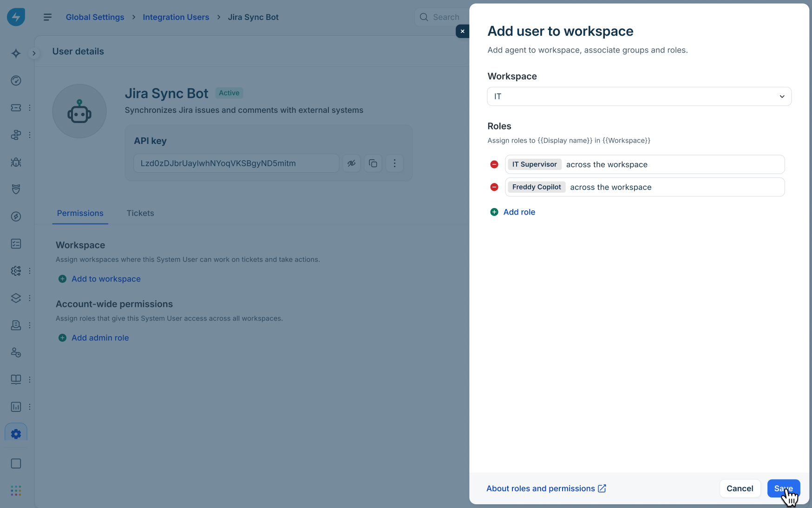Screen dimensions: 812x508
Task: Open API key more options menu
Action: tap(394, 163)
